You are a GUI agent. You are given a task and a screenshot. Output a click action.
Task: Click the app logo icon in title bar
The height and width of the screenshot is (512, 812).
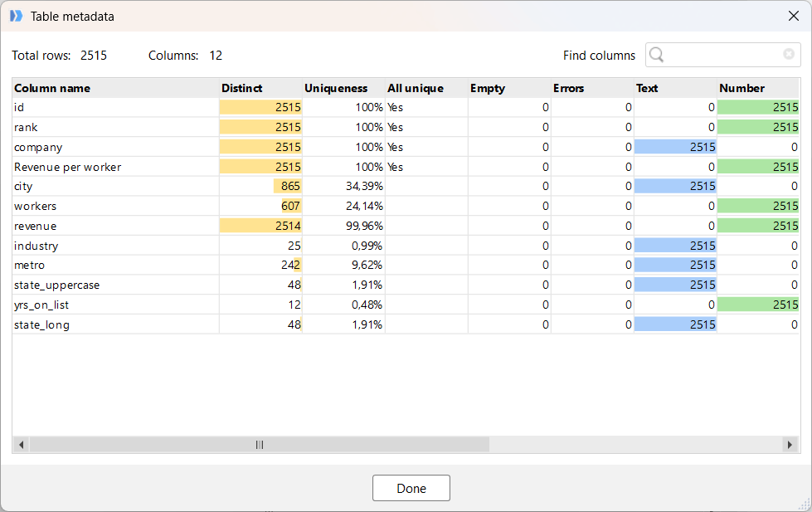[17, 16]
